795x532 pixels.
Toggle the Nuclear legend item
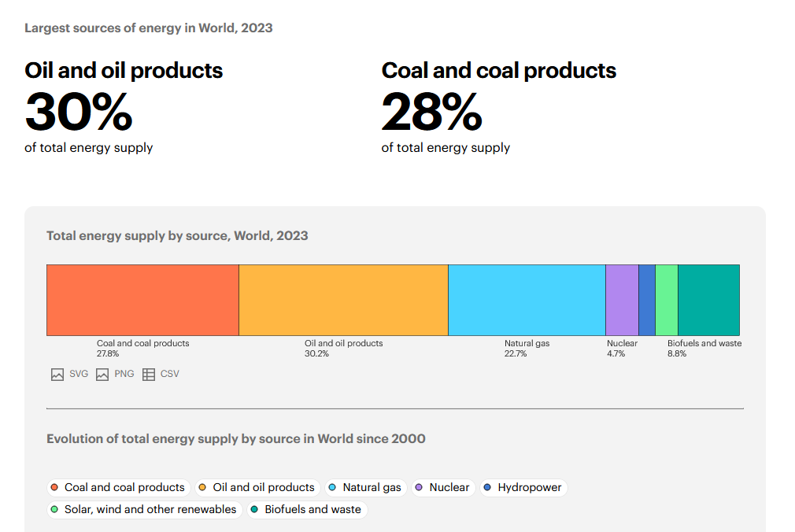(442, 488)
